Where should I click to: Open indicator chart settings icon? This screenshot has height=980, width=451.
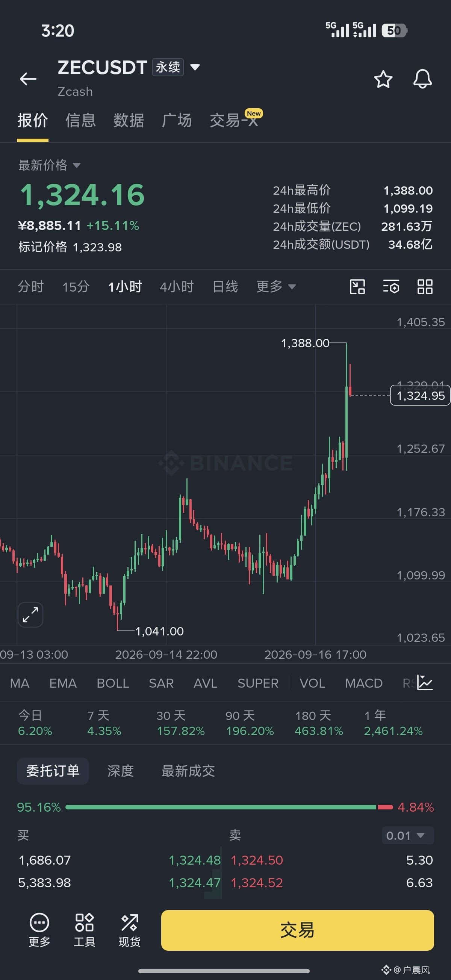point(425,682)
